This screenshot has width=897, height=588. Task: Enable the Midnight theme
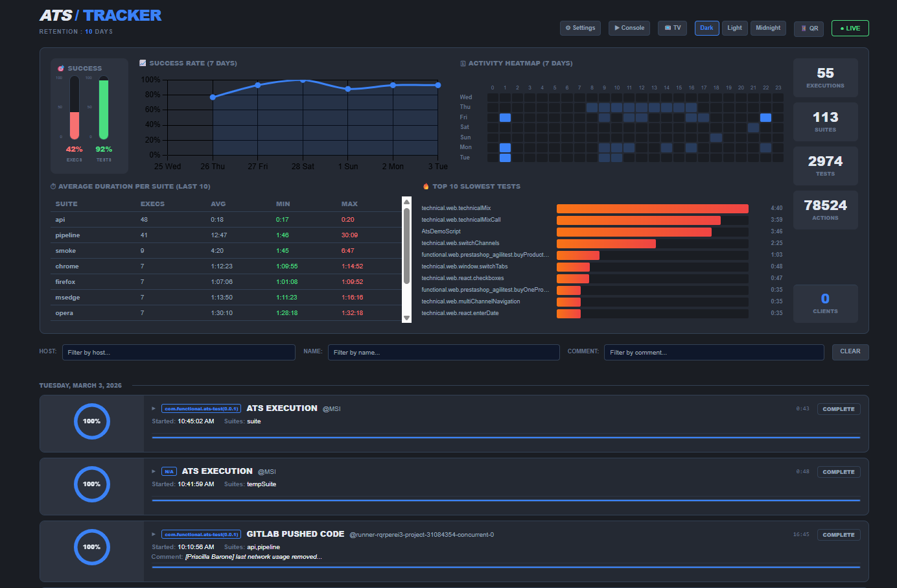768,28
